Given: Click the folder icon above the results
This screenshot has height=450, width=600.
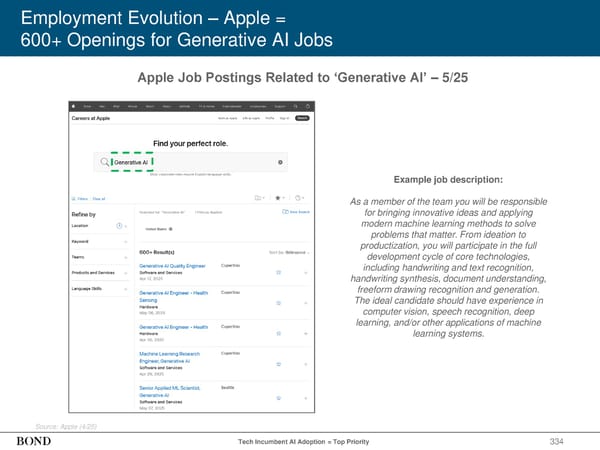Looking at the screenshot, I should point(258,197).
